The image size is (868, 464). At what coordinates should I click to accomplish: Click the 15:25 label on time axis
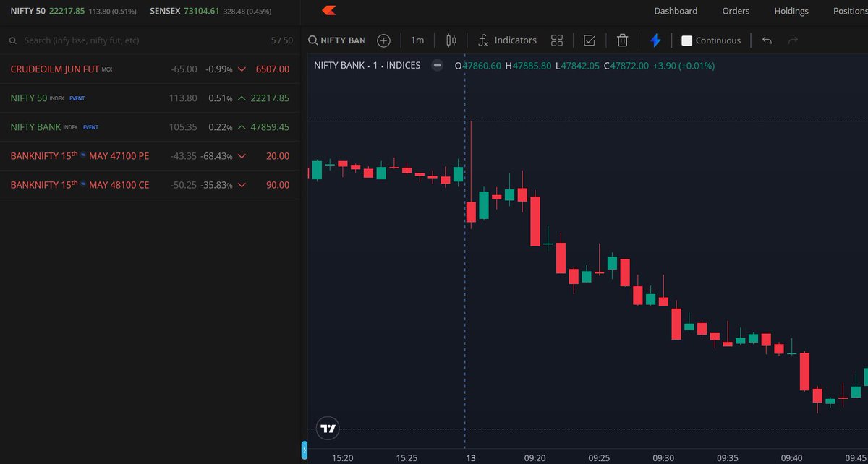407,457
